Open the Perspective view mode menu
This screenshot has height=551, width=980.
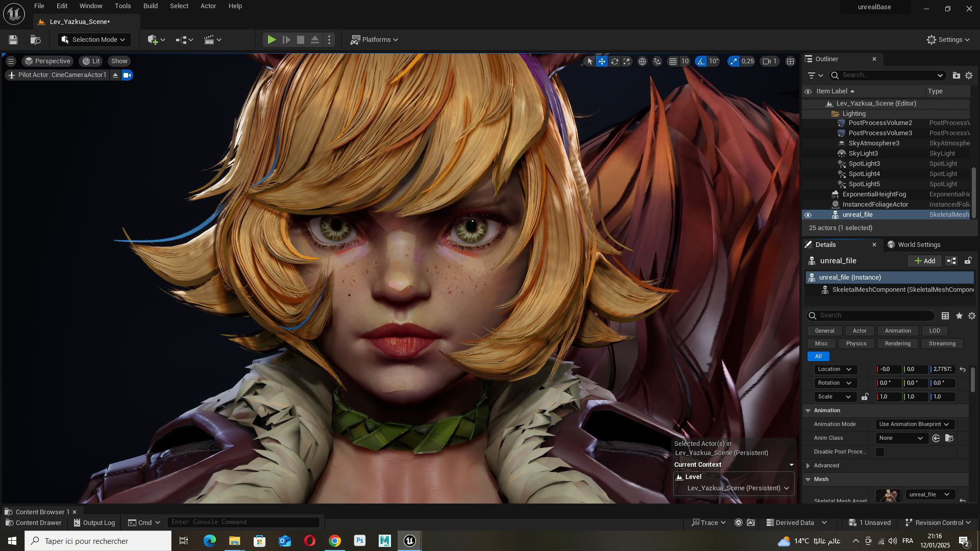(47, 61)
